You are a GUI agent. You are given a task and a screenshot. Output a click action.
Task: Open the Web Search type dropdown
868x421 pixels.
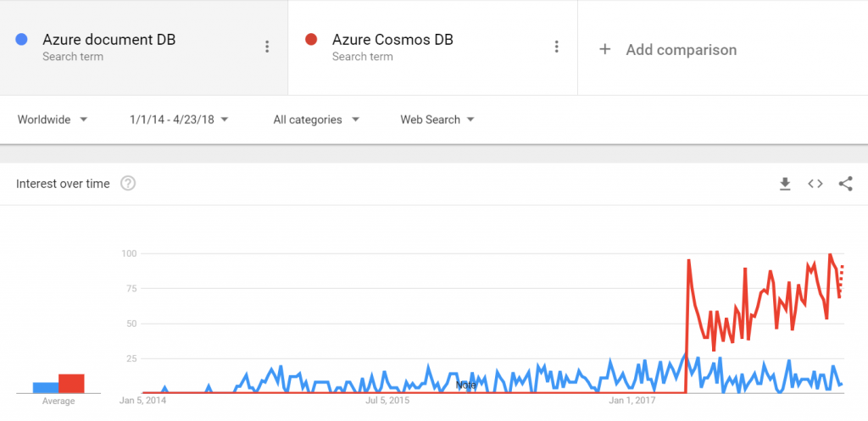click(x=437, y=119)
